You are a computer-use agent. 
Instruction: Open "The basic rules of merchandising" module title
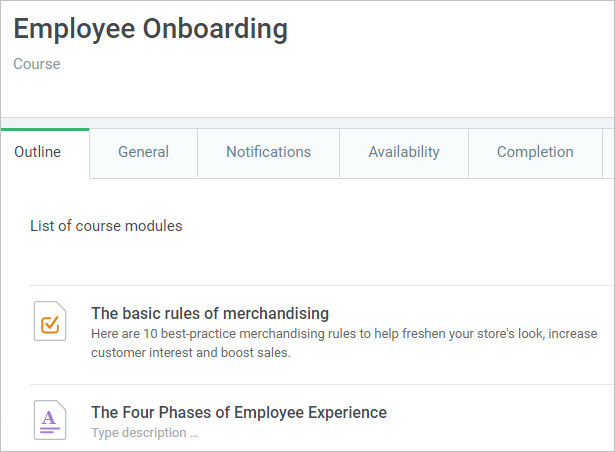(x=210, y=313)
